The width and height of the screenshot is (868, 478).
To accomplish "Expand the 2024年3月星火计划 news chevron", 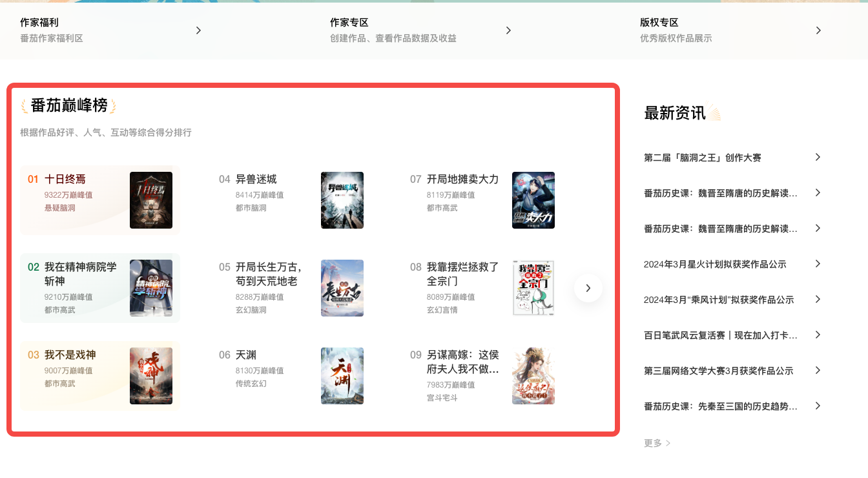I will 818,264.
